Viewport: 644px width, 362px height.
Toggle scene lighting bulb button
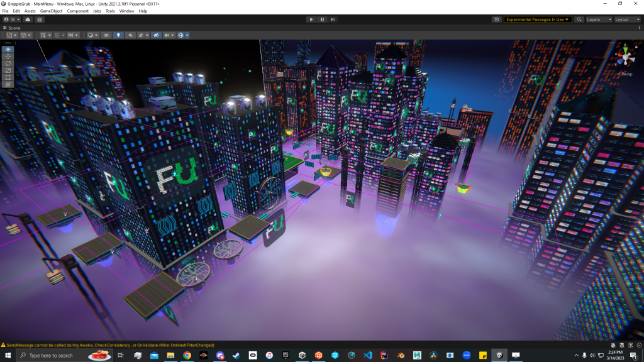point(118,35)
